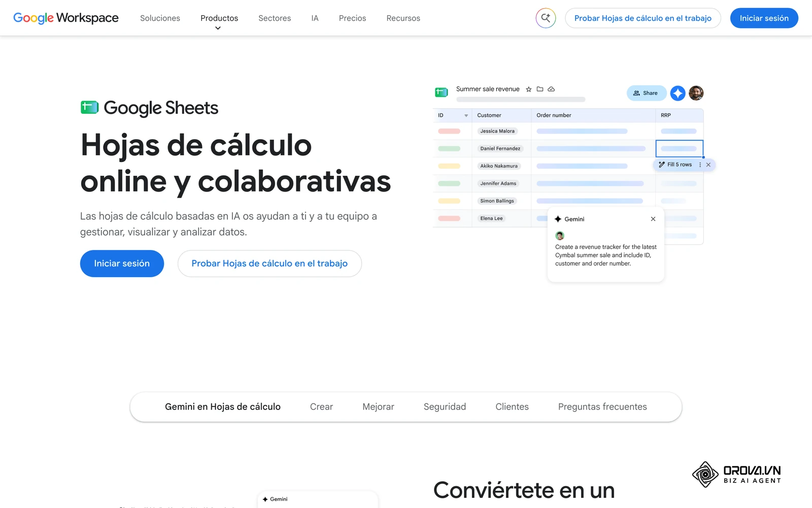This screenshot has width=812, height=508.
Task: Click the Iniciar sesión button in the header
Action: click(764, 18)
